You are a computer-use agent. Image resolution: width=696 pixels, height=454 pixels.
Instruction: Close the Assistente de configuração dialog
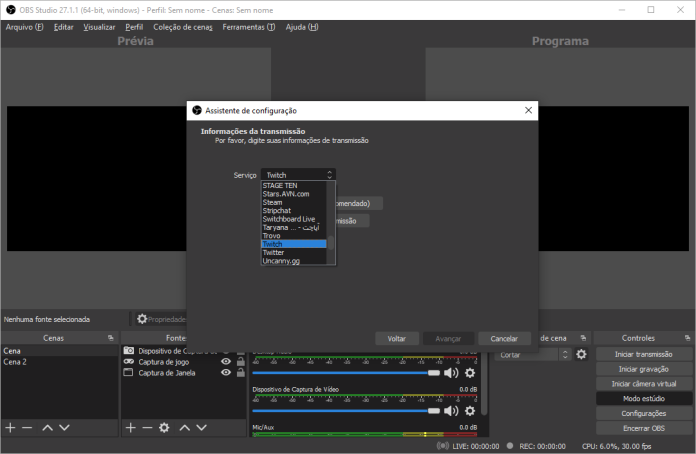click(x=528, y=110)
